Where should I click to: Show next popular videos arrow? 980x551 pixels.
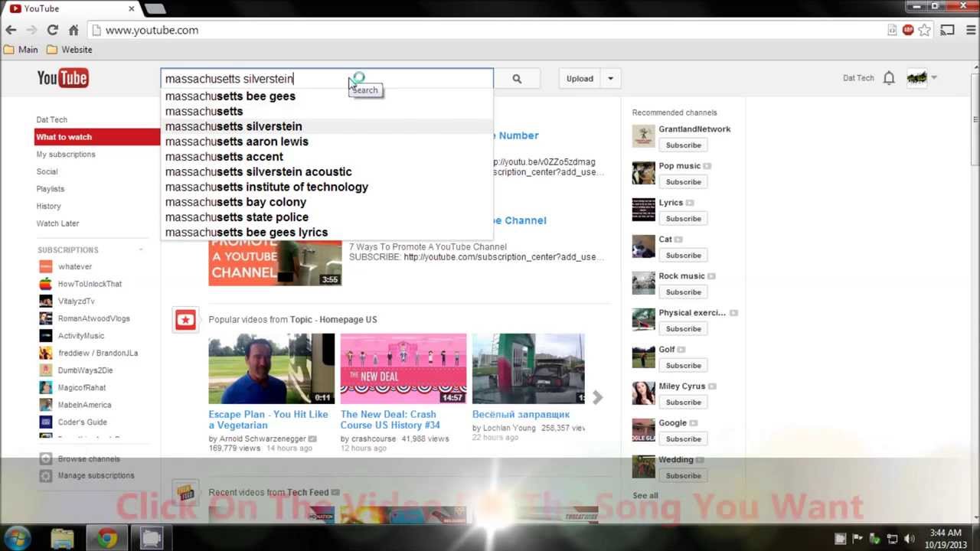597,397
